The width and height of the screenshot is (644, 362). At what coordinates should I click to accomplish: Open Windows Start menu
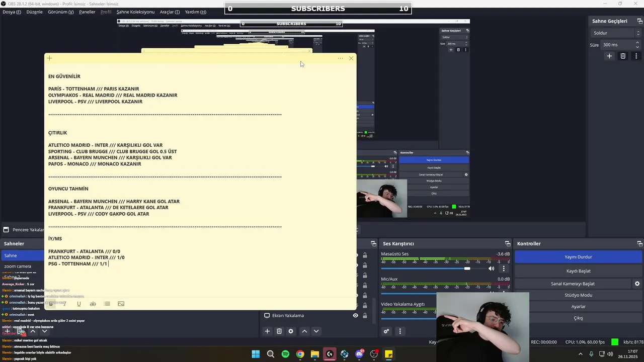click(x=256, y=354)
